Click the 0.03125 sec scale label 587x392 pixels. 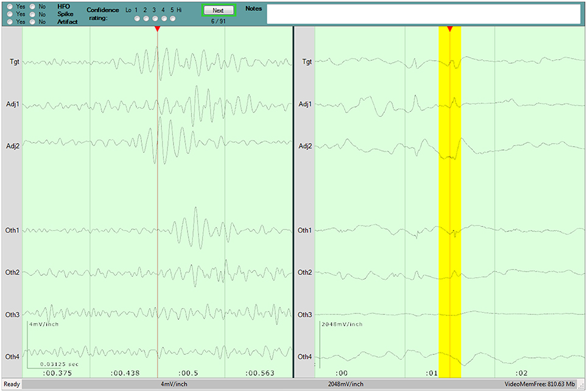[x=60, y=364]
